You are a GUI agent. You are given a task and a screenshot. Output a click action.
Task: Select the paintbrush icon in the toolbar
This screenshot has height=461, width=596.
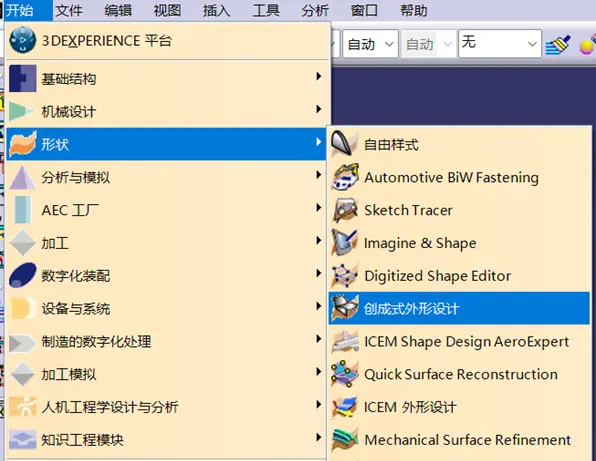[558, 44]
